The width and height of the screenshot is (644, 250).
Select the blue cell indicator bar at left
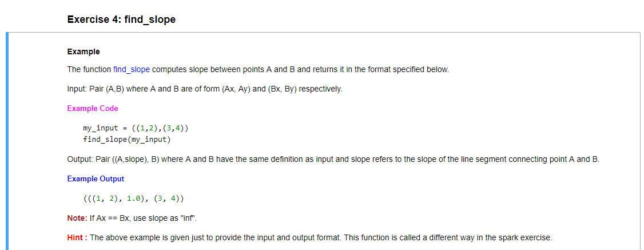click(7, 141)
